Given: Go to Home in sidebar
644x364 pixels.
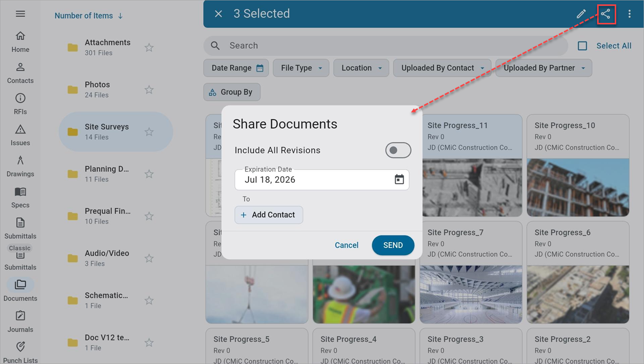Looking at the screenshot, I should 20,42.
